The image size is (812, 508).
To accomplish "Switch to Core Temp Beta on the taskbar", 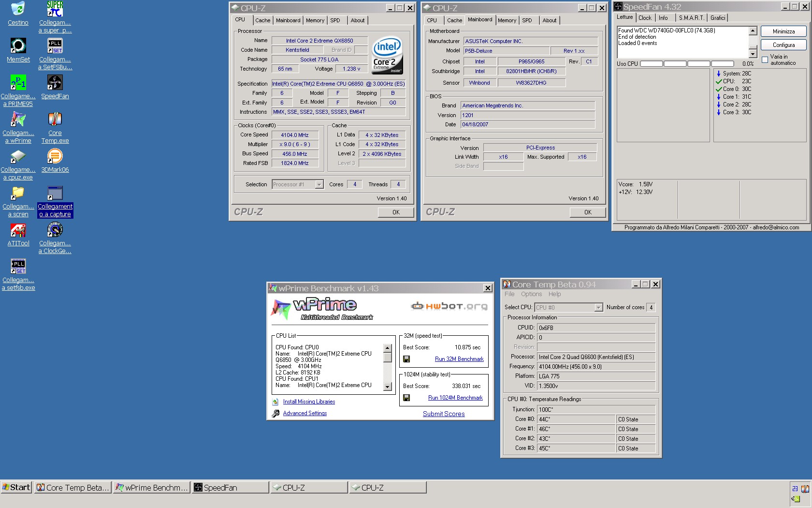I will 73,487.
